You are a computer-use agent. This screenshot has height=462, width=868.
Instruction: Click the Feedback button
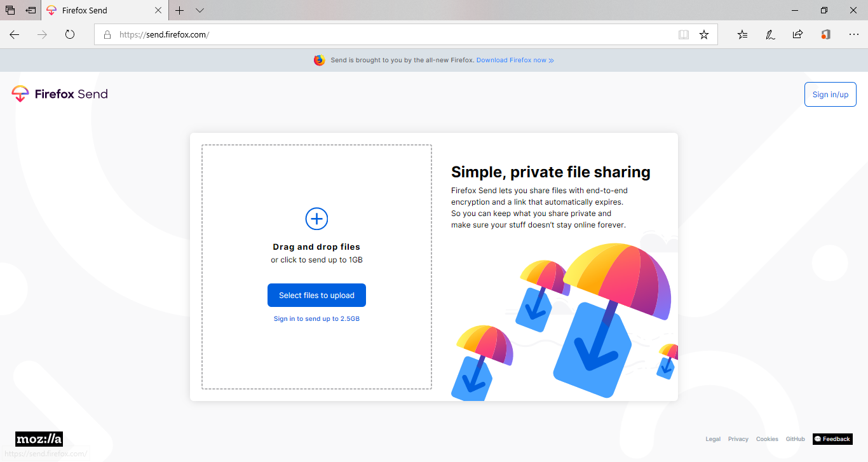coord(832,439)
